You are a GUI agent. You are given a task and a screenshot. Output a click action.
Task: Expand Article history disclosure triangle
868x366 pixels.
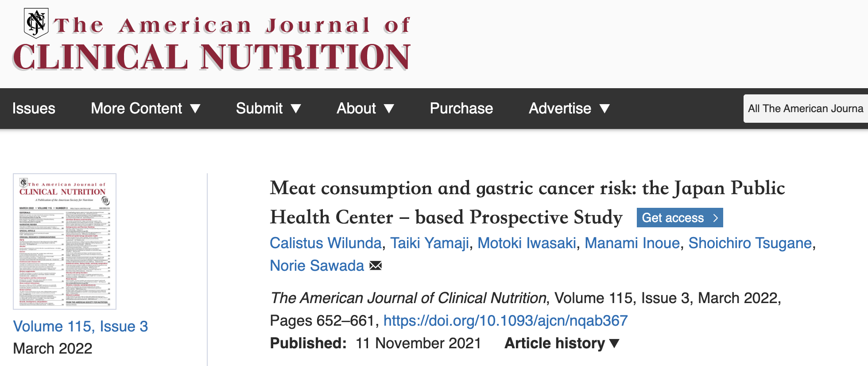pos(614,343)
